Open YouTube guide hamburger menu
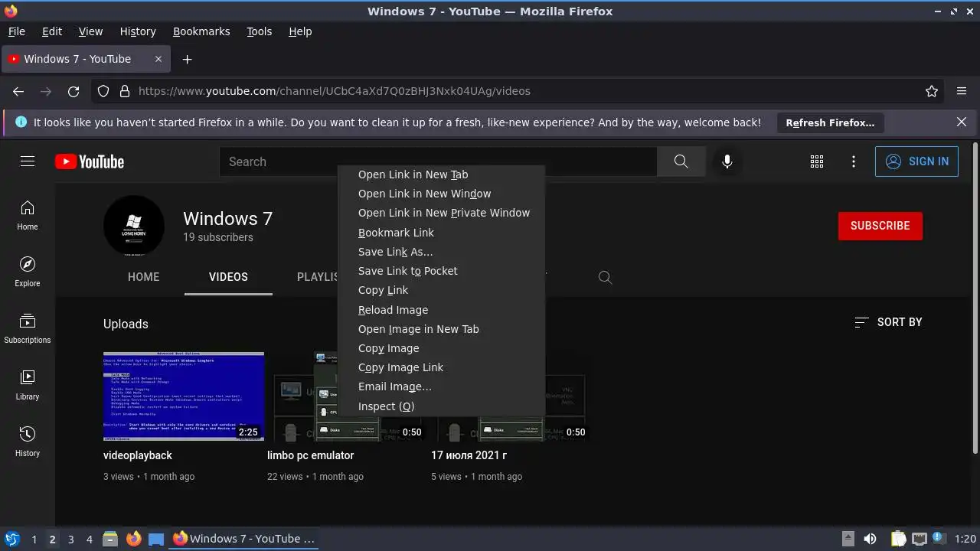 (28, 161)
